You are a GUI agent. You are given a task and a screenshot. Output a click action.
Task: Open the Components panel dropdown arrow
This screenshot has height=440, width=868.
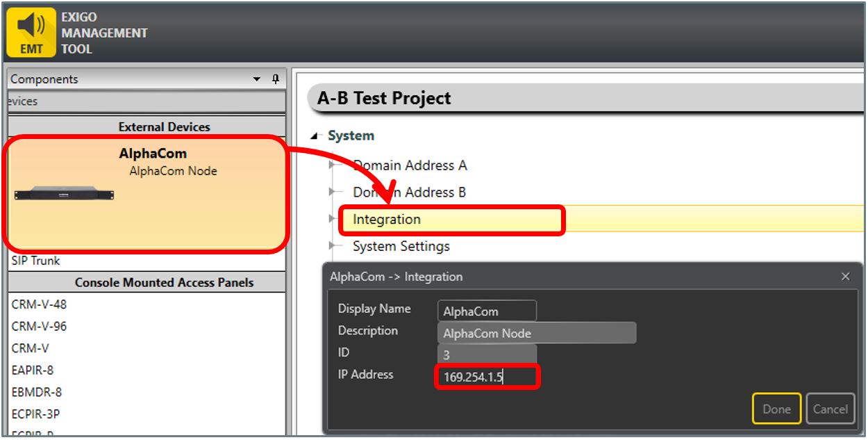pos(257,79)
